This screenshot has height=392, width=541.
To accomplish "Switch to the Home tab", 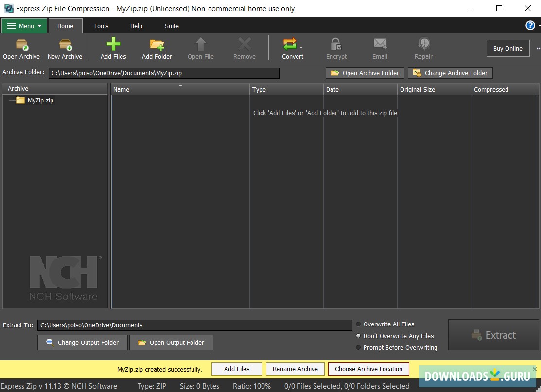I will tap(65, 26).
